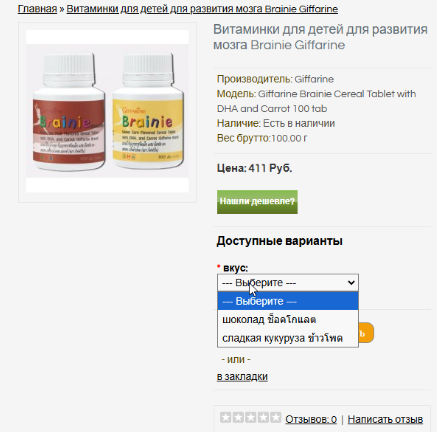Open the product breadcrumb link Витаминки для детей
437x432 pixels.
pyautogui.click(x=202, y=9)
